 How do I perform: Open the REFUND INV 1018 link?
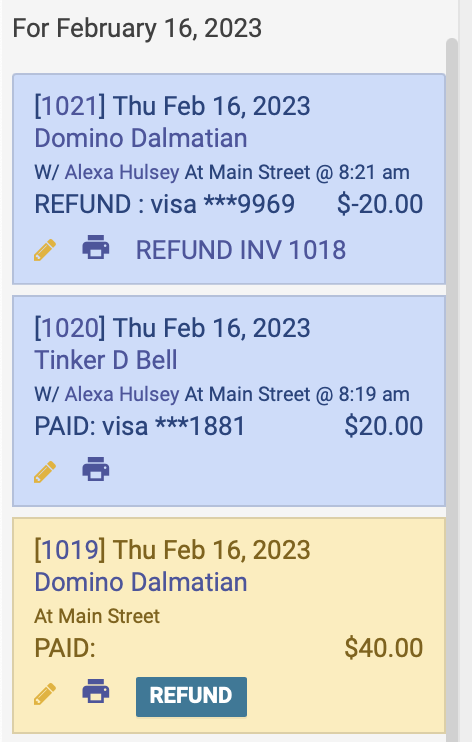pyautogui.click(x=241, y=250)
